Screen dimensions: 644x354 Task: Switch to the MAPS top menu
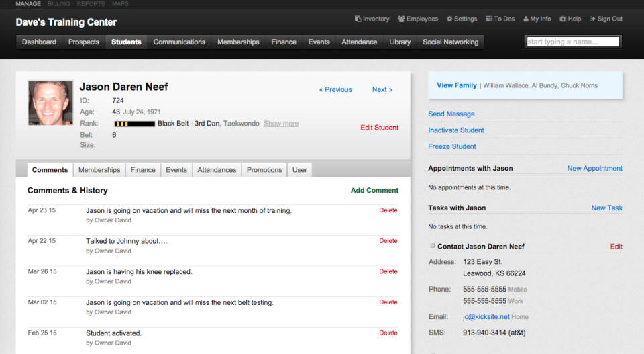coord(120,4)
